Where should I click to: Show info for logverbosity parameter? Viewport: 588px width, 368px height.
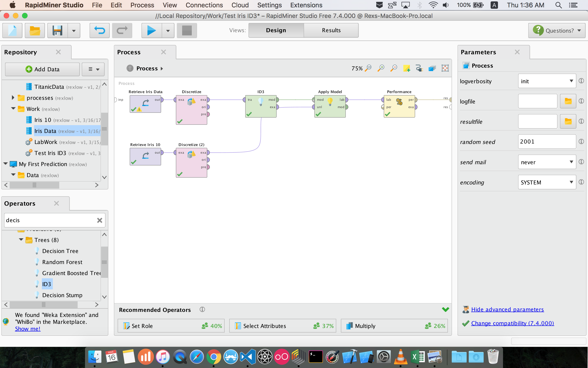pyautogui.click(x=581, y=81)
